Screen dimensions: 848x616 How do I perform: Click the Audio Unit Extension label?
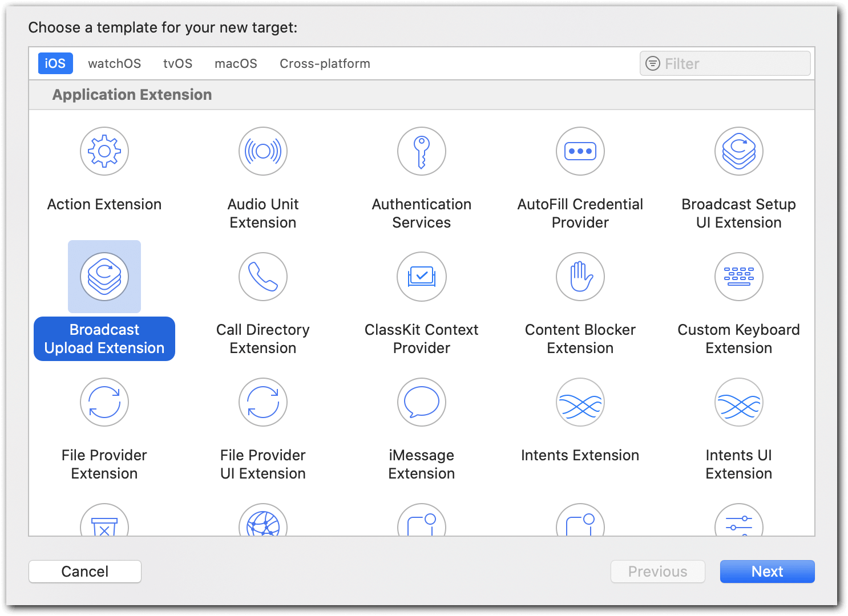click(263, 213)
